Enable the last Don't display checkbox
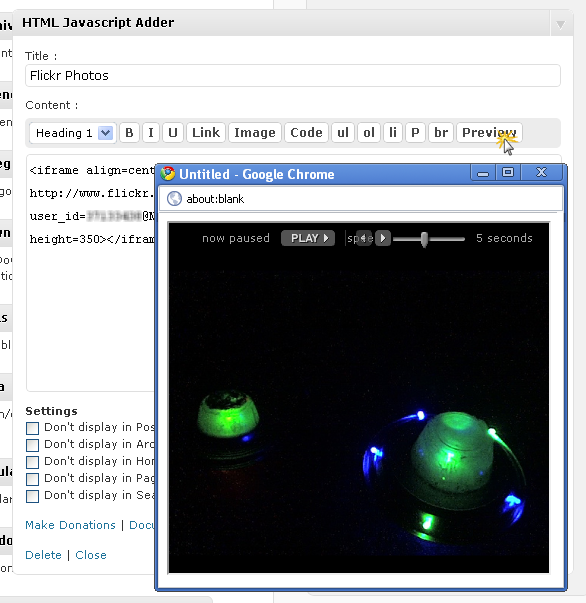The width and height of the screenshot is (586, 603). pyautogui.click(x=32, y=496)
